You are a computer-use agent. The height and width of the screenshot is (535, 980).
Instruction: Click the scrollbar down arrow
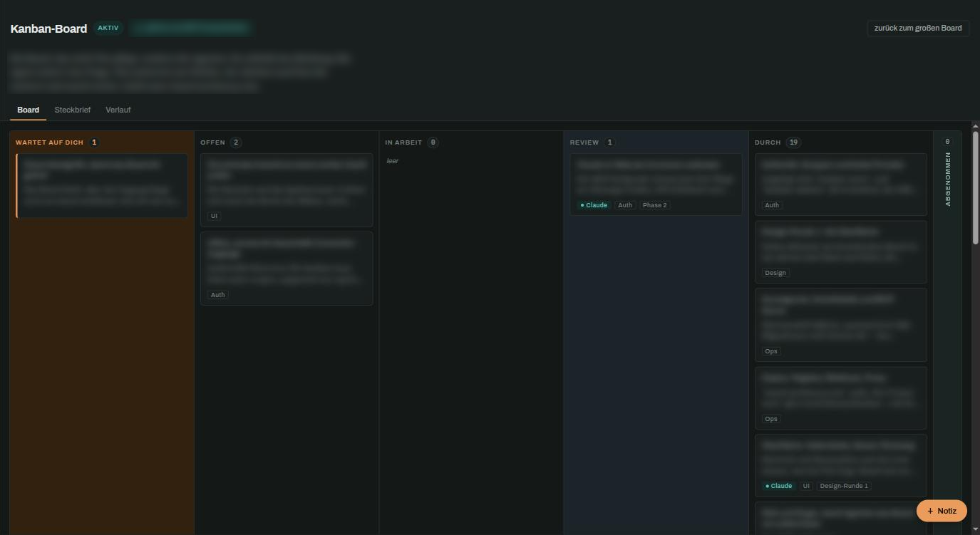975,529
